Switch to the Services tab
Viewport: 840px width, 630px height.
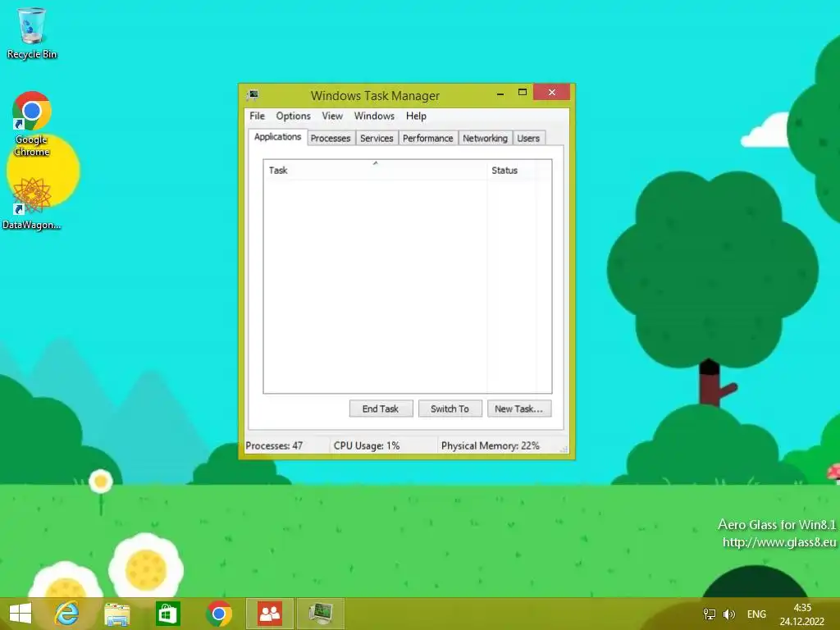[377, 138]
